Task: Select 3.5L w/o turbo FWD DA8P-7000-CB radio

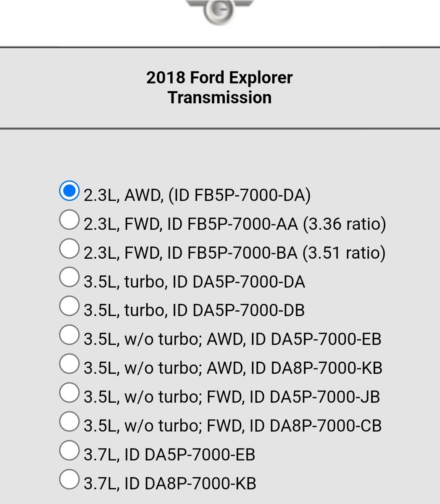Action: [x=69, y=421]
